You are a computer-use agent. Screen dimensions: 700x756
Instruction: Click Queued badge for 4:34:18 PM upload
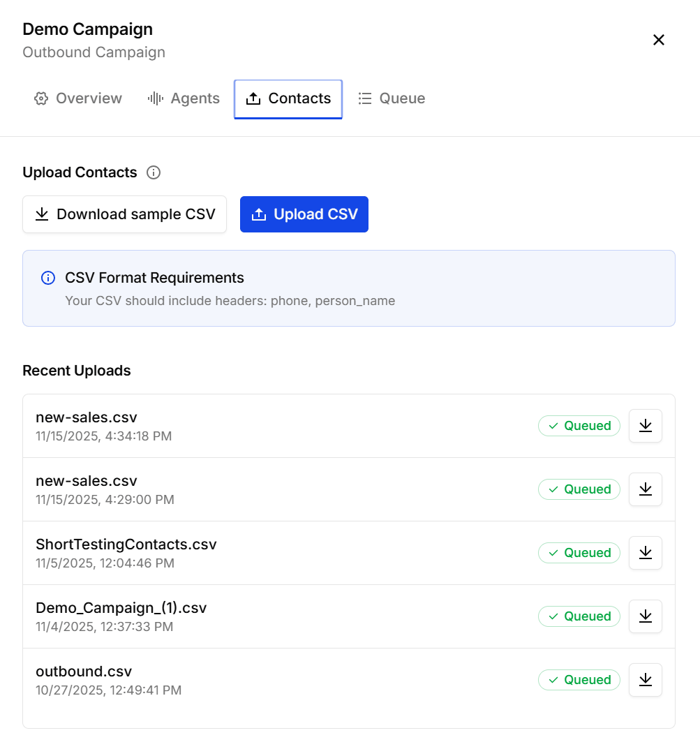click(x=579, y=426)
